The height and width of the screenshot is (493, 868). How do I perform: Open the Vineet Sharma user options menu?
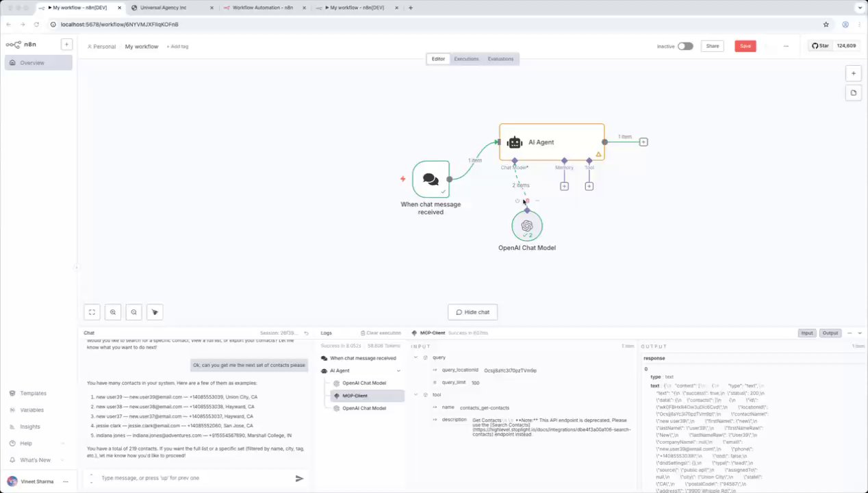click(x=66, y=481)
